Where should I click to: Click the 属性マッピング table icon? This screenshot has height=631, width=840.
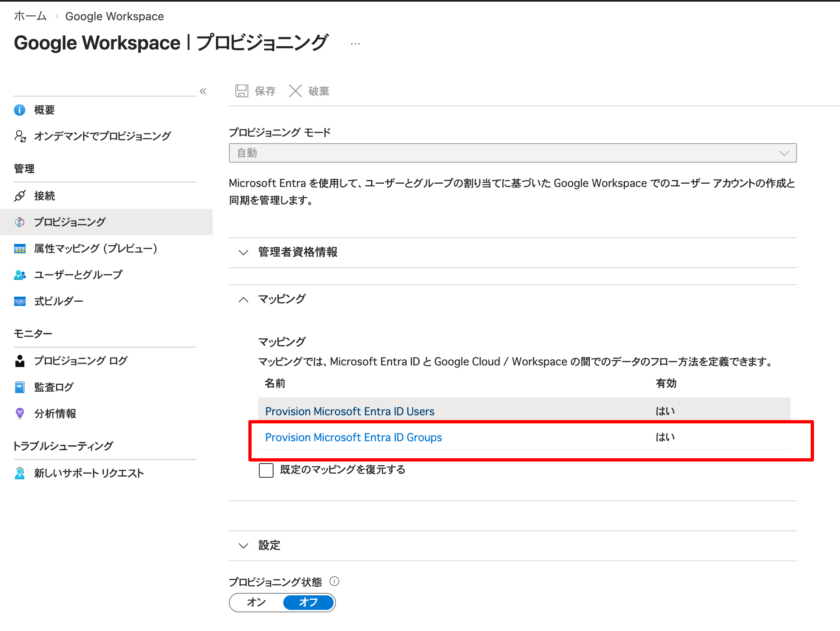[19, 249]
